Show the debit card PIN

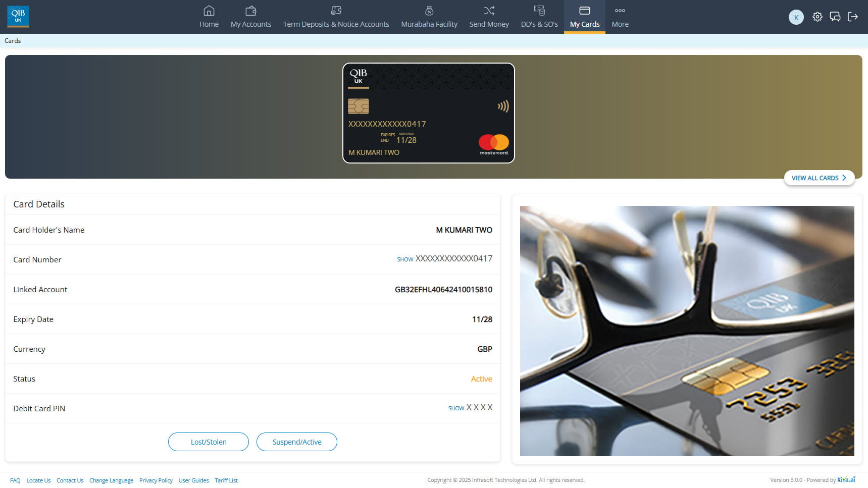[x=456, y=408]
